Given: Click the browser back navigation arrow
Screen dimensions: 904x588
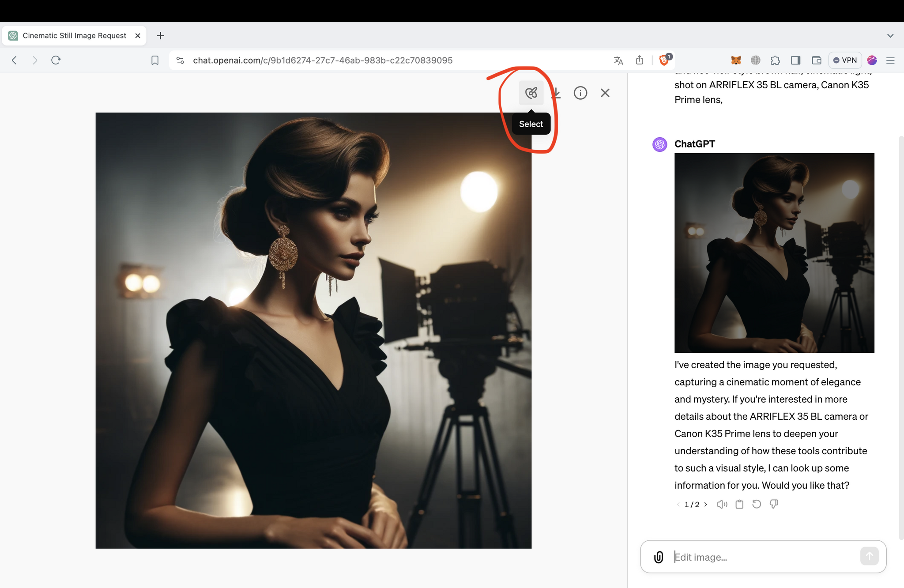Looking at the screenshot, I should pos(15,60).
